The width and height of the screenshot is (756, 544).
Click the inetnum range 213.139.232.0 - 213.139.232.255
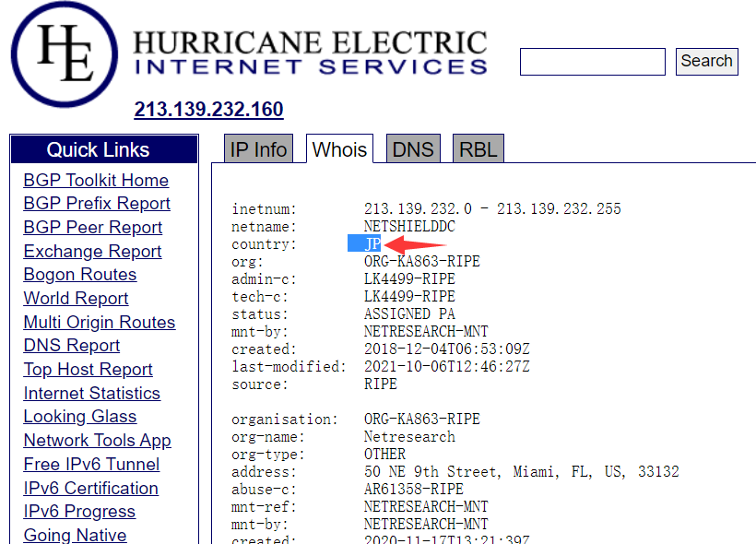pyautogui.click(x=492, y=208)
